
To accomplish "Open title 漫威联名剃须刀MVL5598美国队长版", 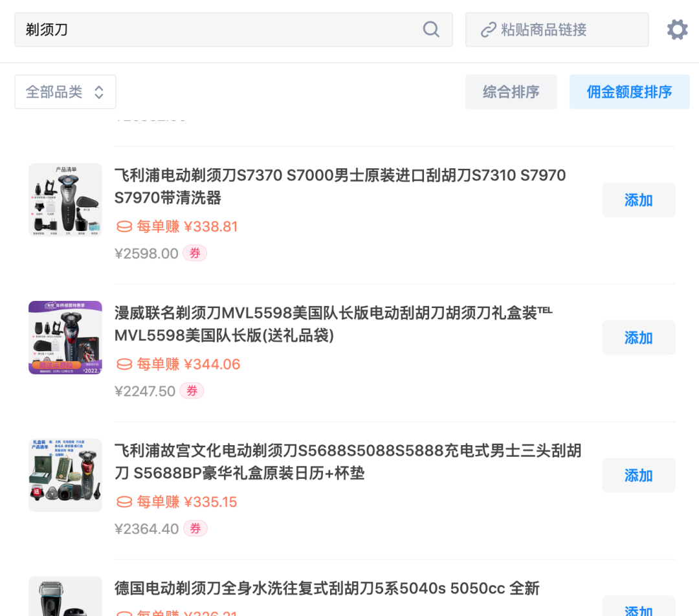I will (x=333, y=324).
